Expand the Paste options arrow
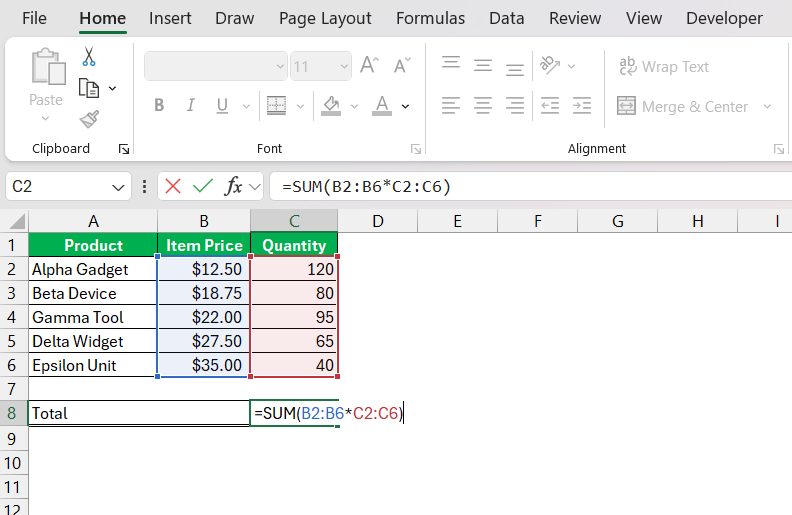 [x=45, y=119]
